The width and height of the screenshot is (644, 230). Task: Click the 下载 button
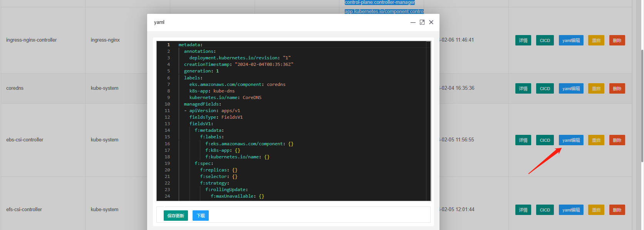pos(201,216)
